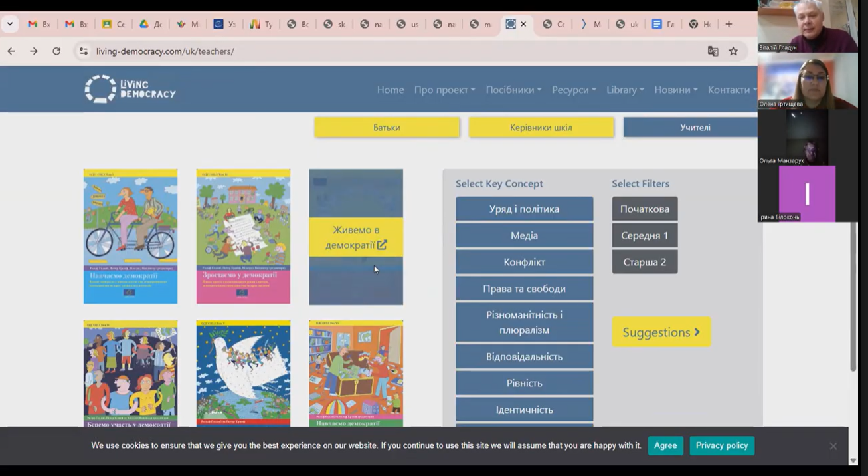
Task: Expand the Ресурси dropdown menu
Action: [573, 90]
